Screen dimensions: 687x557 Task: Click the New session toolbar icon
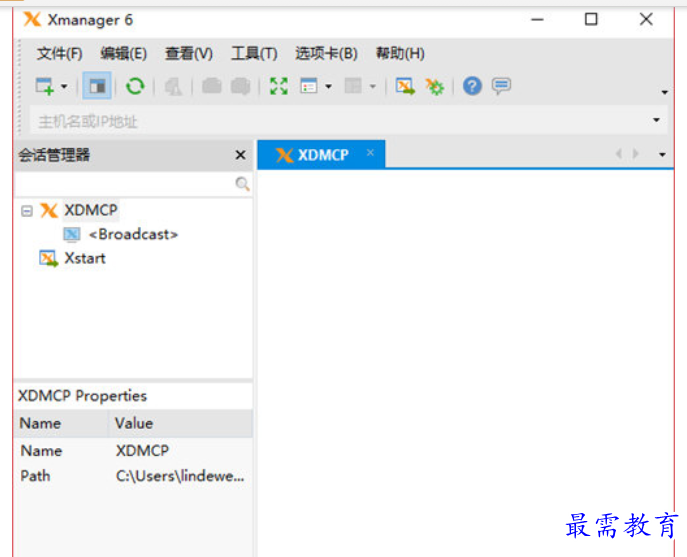point(44,86)
